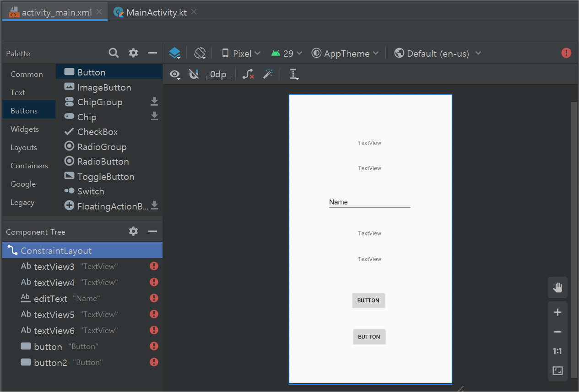Show the error on textView3
Viewport: 579px width, 392px height.
154,266
